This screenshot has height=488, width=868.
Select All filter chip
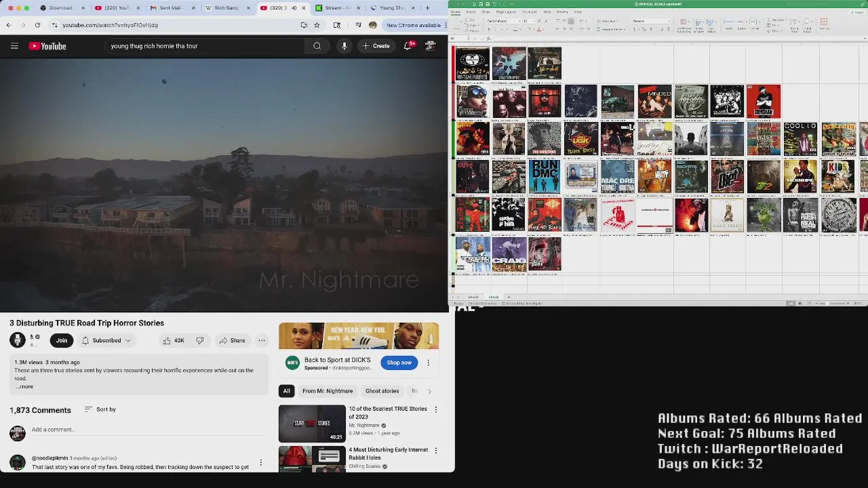click(286, 391)
